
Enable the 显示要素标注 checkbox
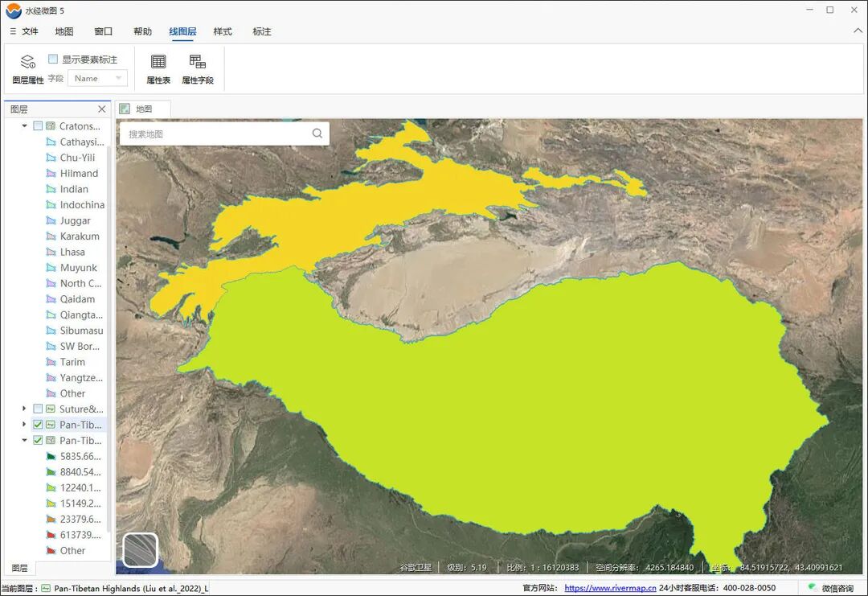53,59
